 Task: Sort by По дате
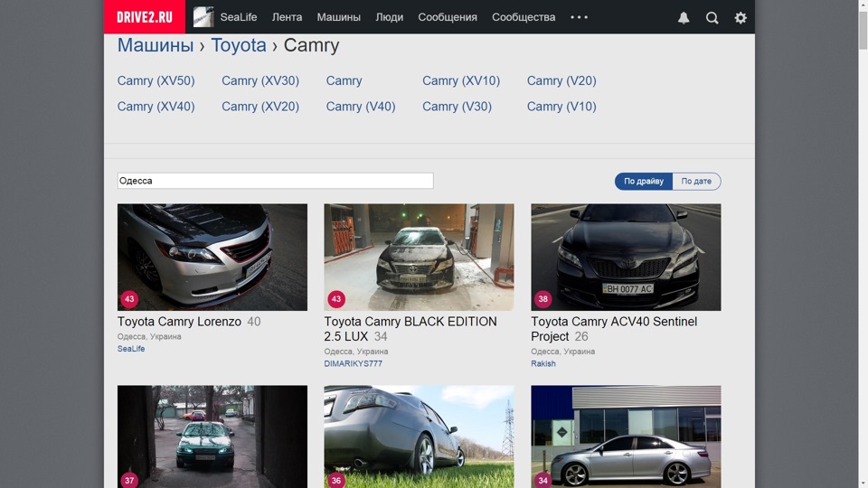click(696, 182)
